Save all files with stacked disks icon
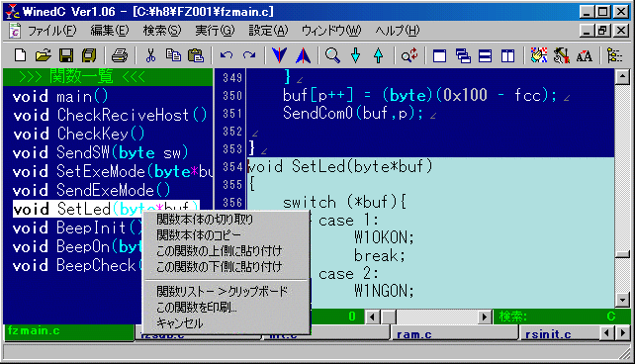This screenshot has width=635, height=364. point(89,55)
